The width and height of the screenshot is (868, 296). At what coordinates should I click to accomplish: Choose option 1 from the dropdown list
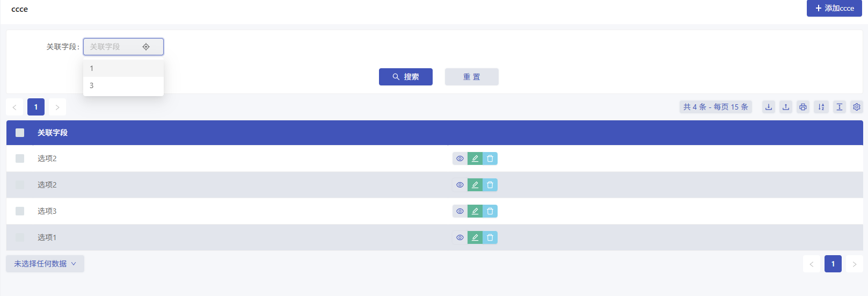123,68
